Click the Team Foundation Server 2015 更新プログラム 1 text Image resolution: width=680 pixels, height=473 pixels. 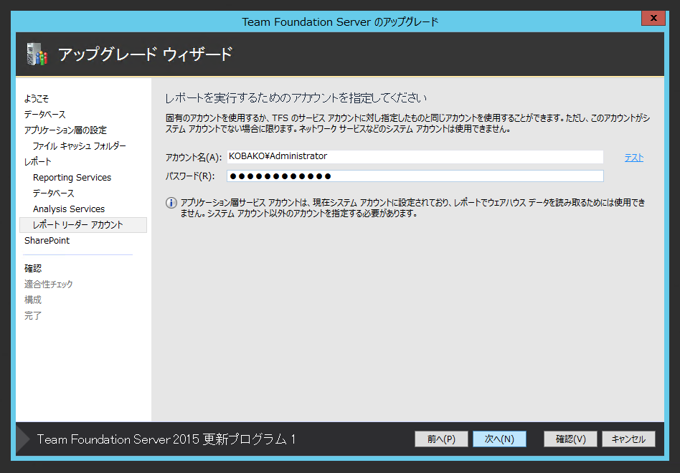(x=166, y=439)
